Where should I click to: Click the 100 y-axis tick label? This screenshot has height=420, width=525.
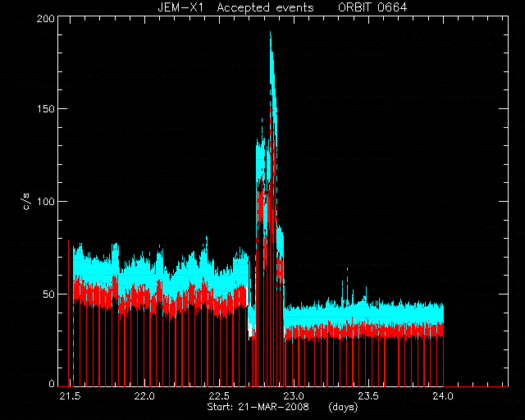pyautogui.click(x=46, y=201)
